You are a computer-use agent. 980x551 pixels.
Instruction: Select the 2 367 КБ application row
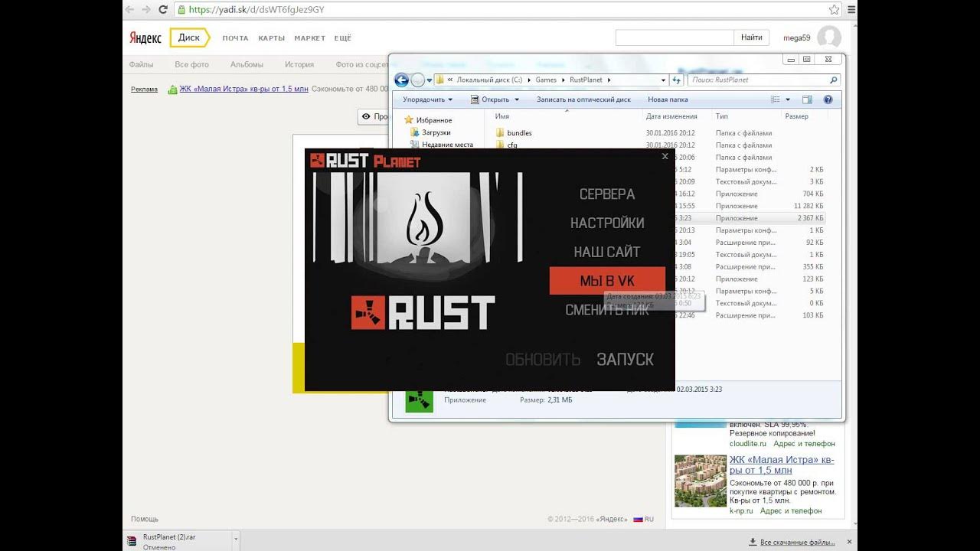click(x=658, y=218)
